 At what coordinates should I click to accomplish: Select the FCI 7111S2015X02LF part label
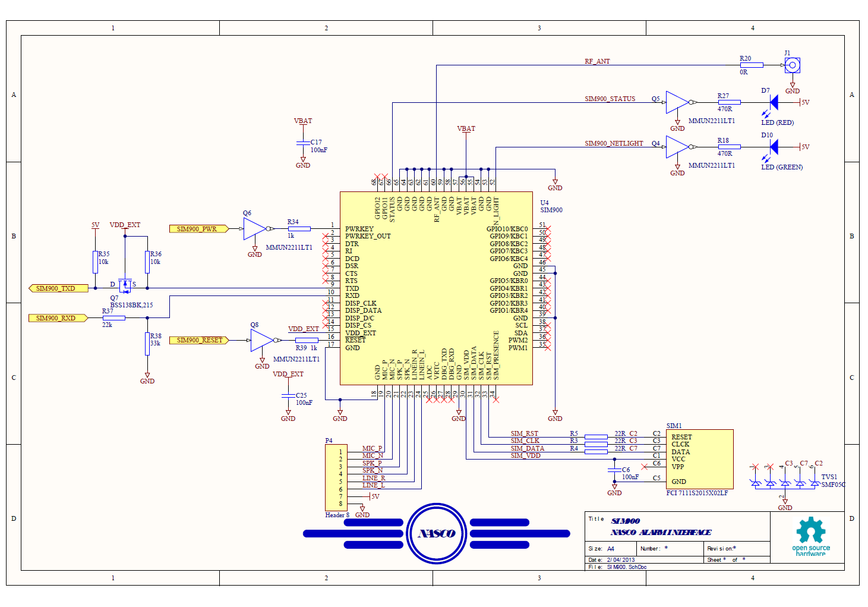pos(697,493)
